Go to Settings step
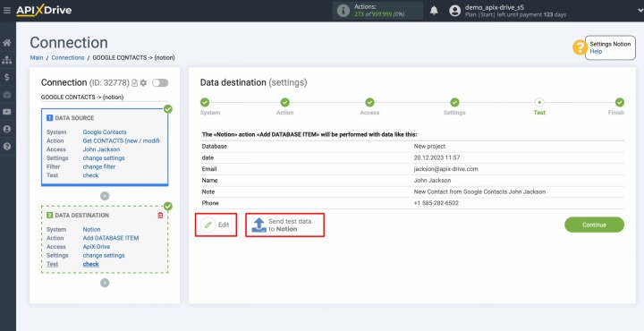The height and width of the screenshot is (331, 644). 454,102
